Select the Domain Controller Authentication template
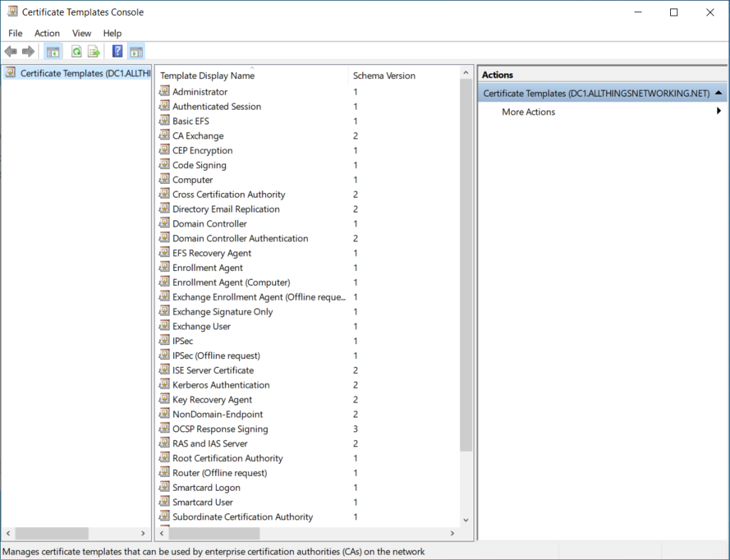The height and width of the screenshot is (560, 730). click(240, 239)
